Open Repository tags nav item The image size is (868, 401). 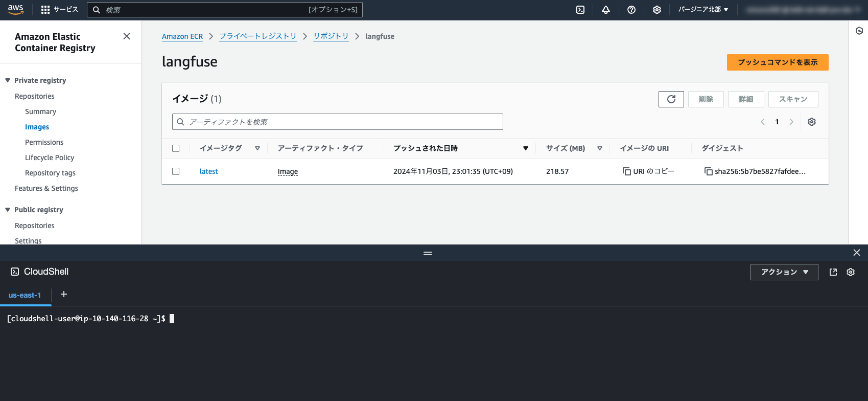[x=50, y=173]
